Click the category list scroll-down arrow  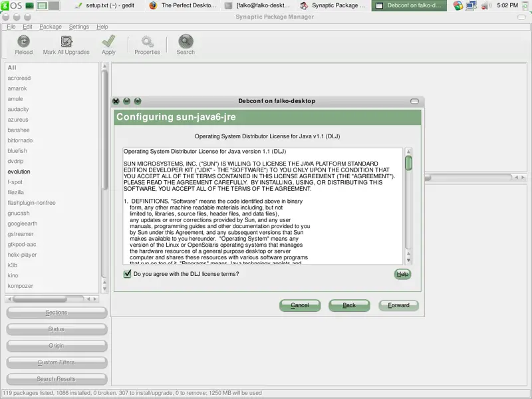click(104, 289)
